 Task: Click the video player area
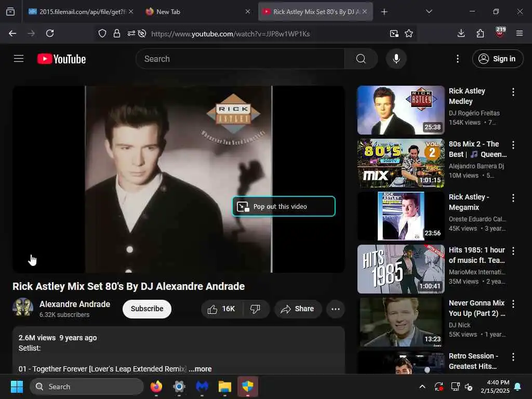[179, 179]
